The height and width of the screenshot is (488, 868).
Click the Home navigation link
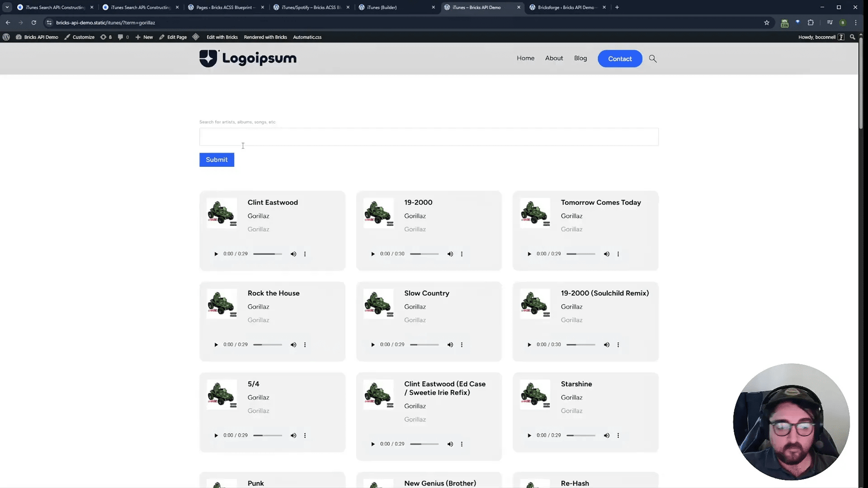pyautogui.click(x=526, y=58)
